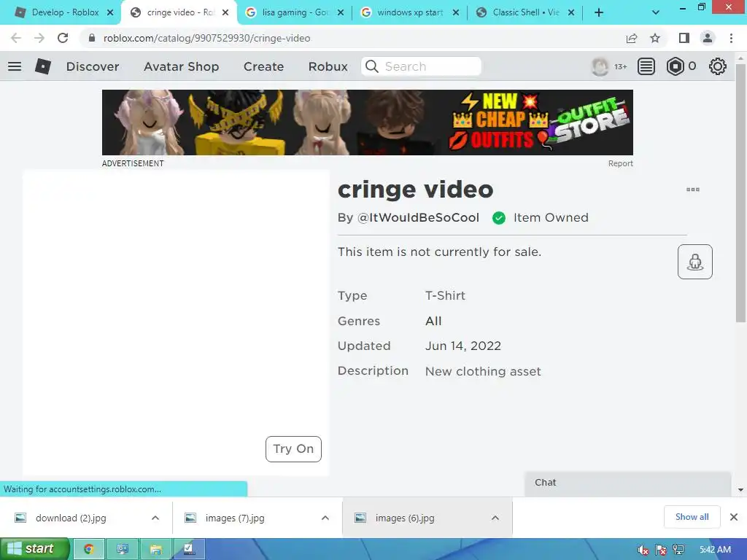
Task: Toggle the 3D avatar view button
Action: coord(695,262)
